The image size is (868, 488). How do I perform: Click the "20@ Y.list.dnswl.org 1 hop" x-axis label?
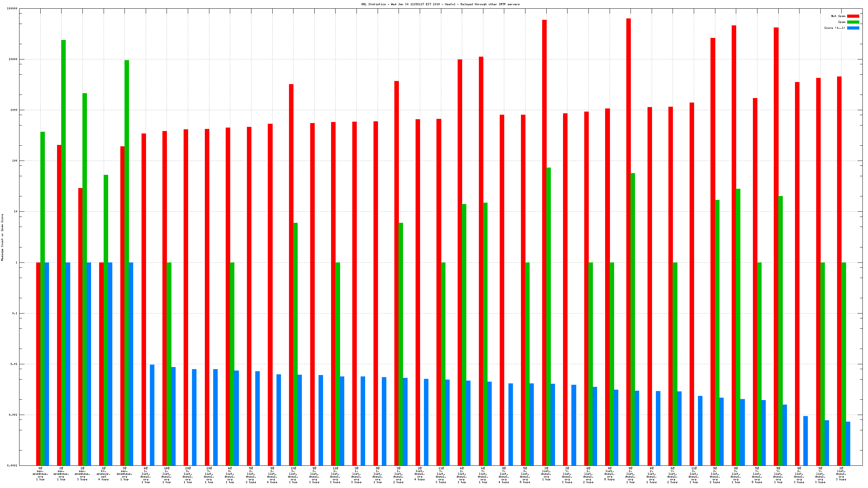pos(209,475)
